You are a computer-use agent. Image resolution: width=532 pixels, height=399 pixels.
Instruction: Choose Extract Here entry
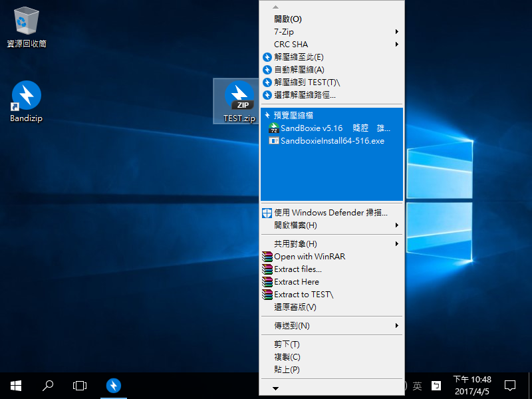pos(332,281)
